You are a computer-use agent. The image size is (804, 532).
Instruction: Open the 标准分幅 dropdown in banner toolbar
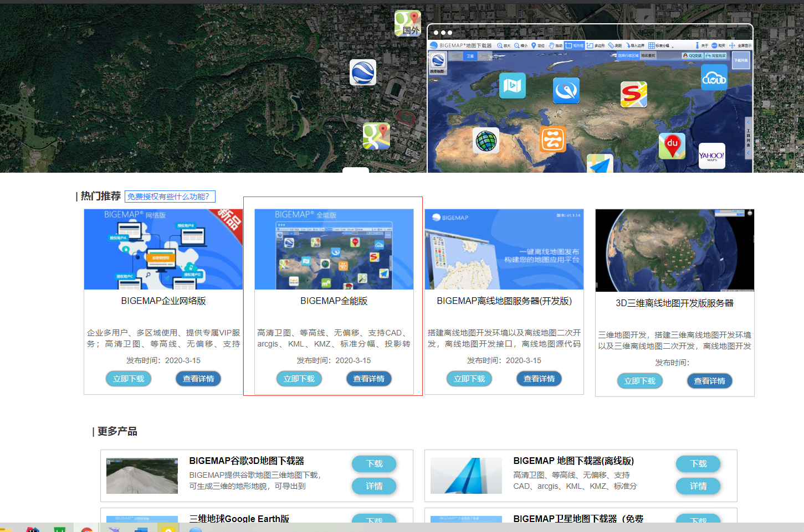[x=660, y=45]
